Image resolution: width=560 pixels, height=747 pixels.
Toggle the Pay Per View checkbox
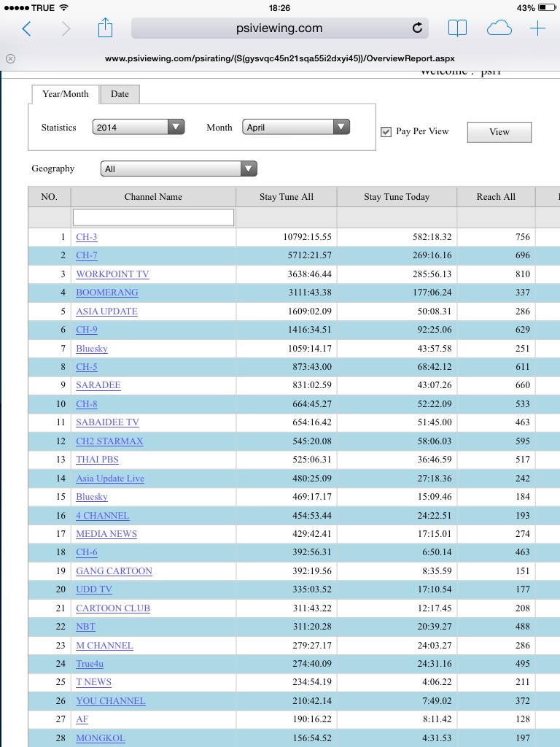tap(386, 132)
